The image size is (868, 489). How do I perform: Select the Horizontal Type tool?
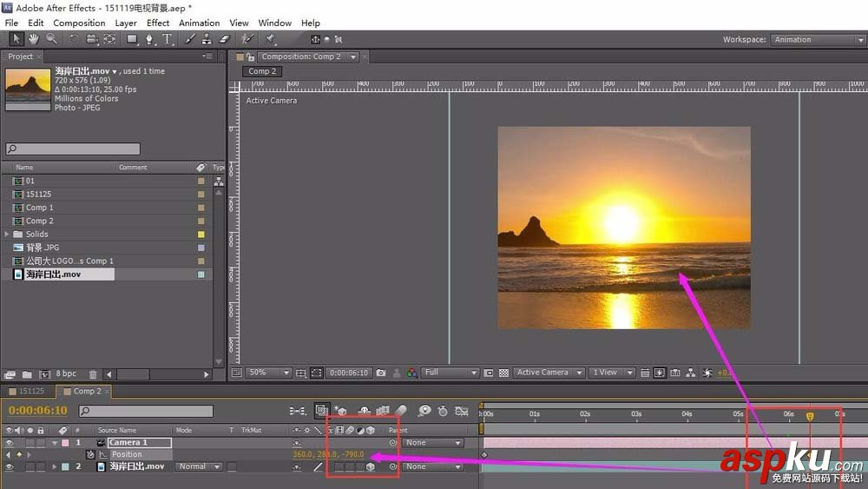pos(168,39)
